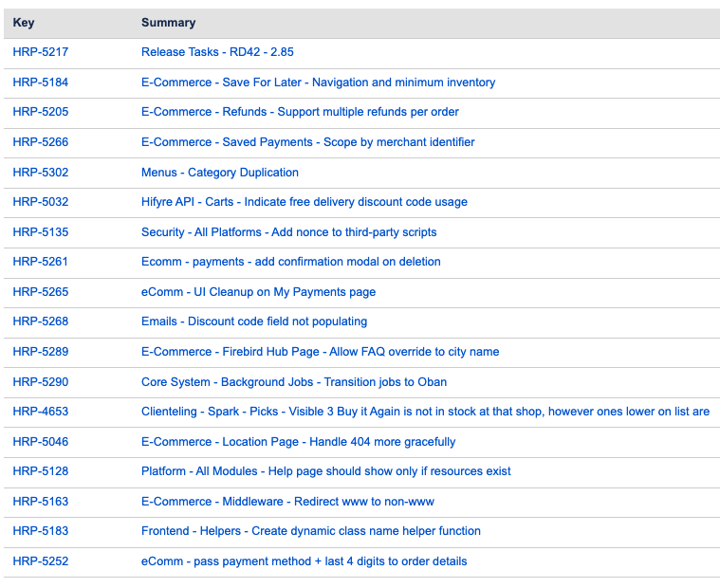Open UI Cleanup on My Payments page issue
The image size is (720, 588).
click(x=258, y=292)
